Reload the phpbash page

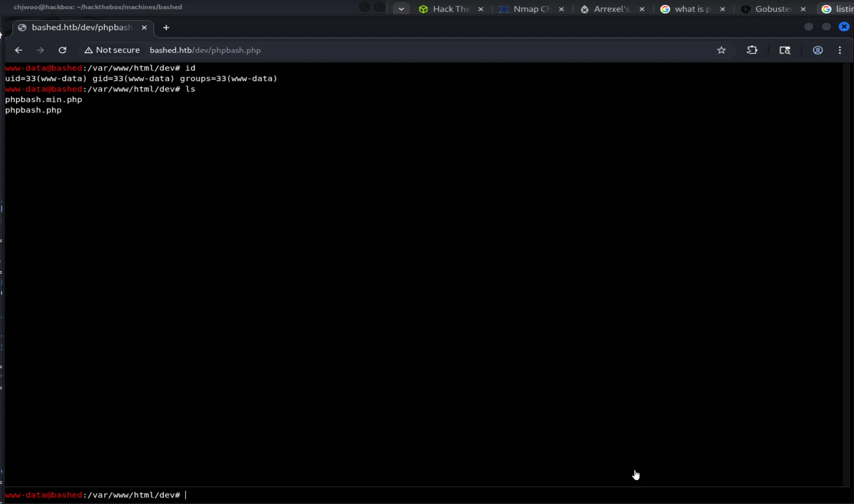tap(62, 50)
